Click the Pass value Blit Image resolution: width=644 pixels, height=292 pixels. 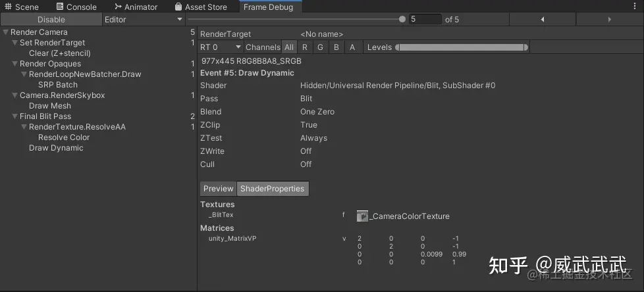306,99
